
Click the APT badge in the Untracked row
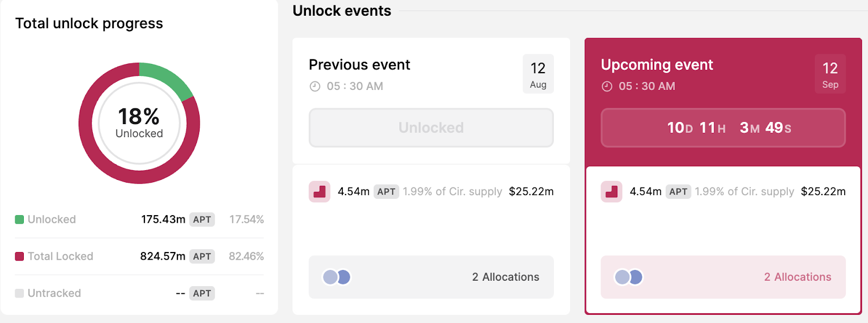(x=201, y=293)
